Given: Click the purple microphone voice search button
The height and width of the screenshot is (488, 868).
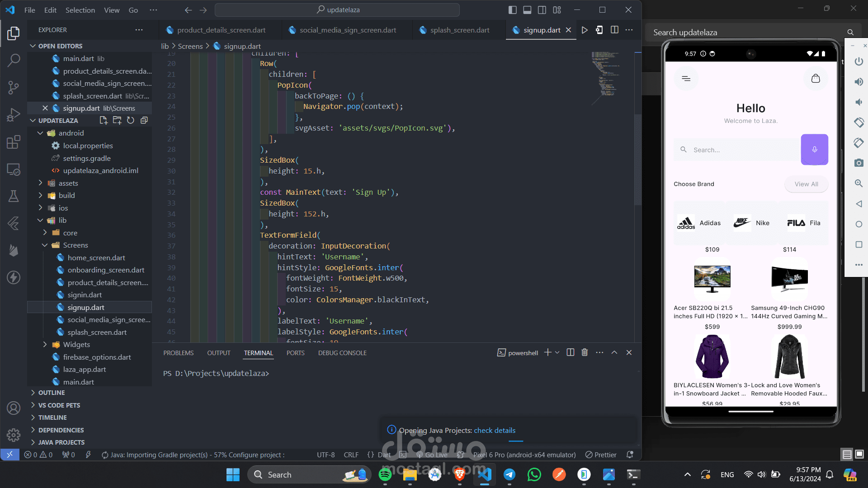Looking at the screenshot, I should pyautogui.click(x=814, y=150).
